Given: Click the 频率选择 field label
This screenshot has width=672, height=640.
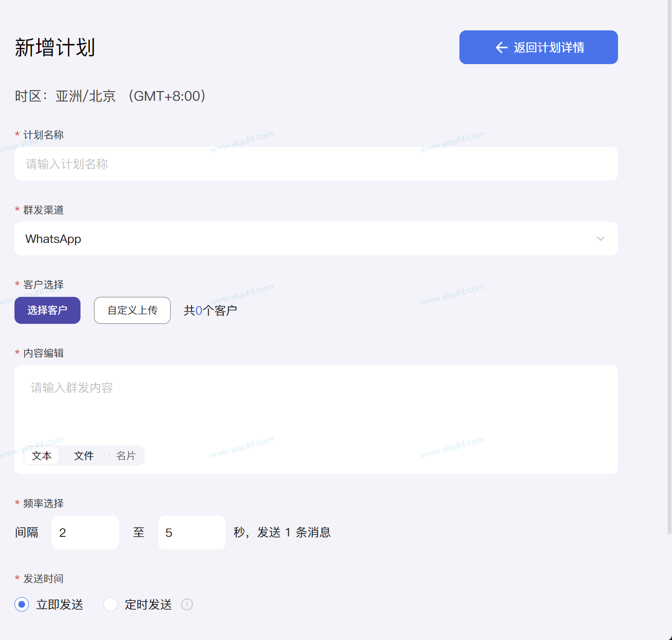Looking at the screenshot, I should click(43, 504).
